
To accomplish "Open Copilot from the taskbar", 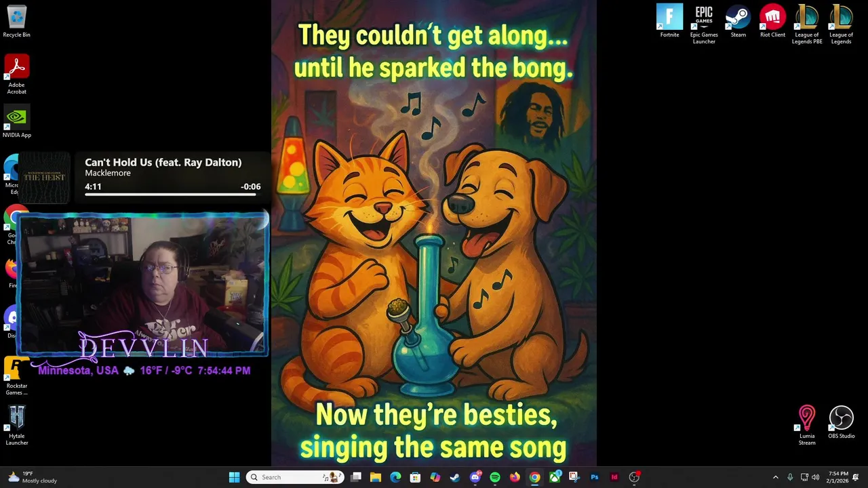I will coord(435,477).
